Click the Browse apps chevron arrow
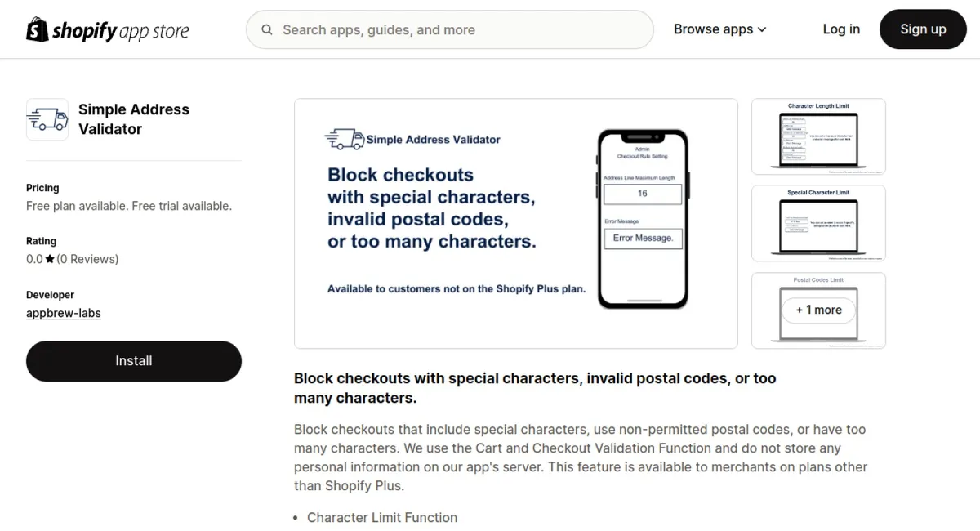Image resolution: width=980 pixels, height=531 pixels. point(762,29)
